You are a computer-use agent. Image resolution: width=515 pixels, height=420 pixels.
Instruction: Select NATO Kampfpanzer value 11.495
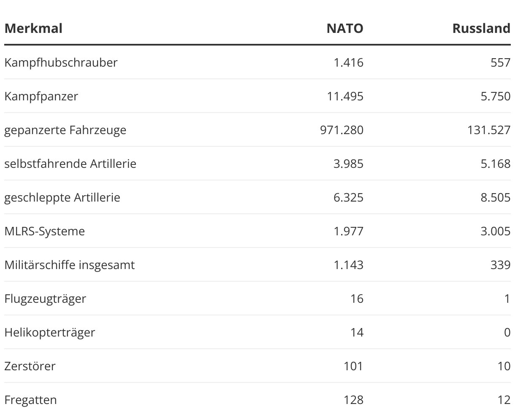point(345,96)
